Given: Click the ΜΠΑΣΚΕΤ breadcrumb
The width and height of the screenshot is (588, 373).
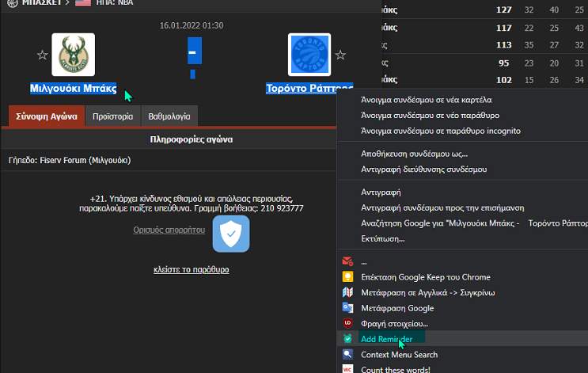Looking at the screenshot, I should [x=42, y=2].
